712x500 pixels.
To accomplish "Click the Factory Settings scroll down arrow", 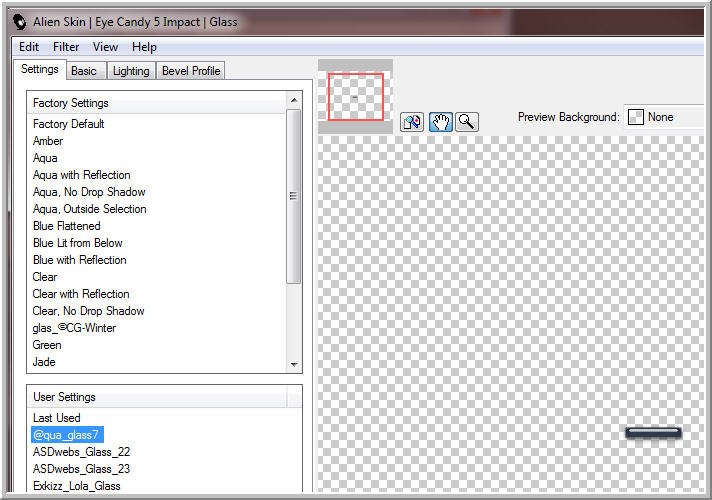I will point(294,365).
